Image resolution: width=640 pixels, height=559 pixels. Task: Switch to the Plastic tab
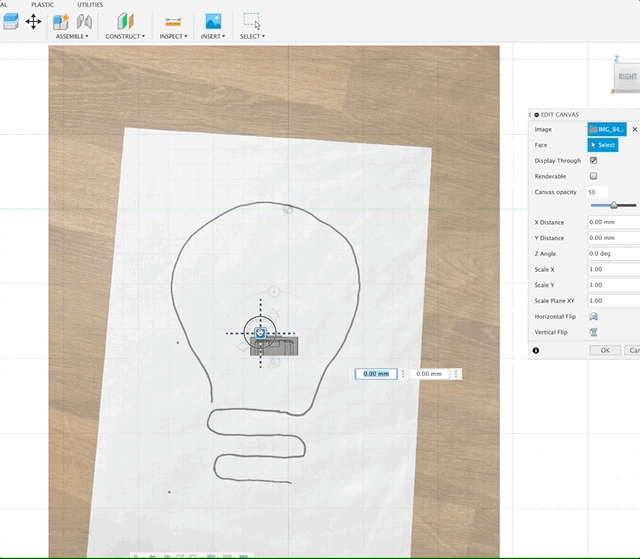coord(42,5)
